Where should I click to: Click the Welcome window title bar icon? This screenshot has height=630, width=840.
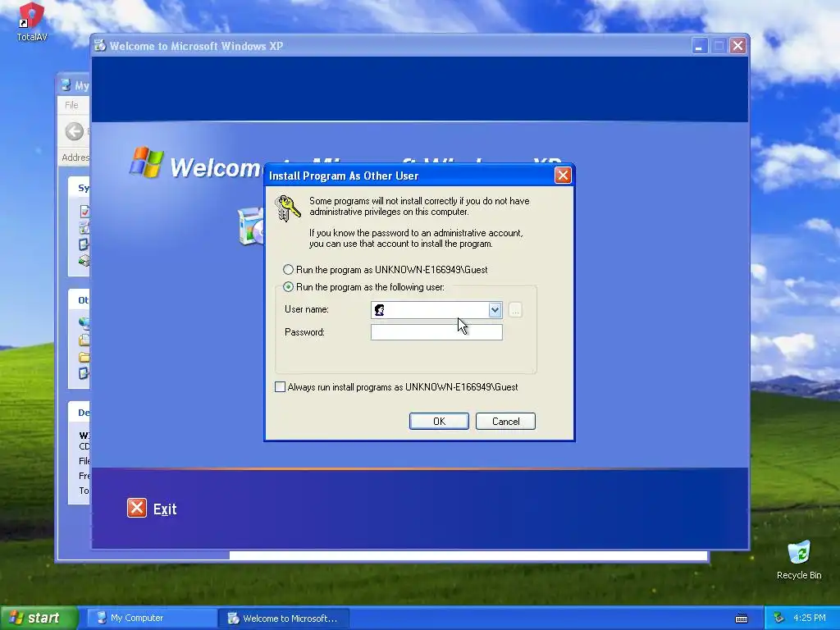(100, 46)
